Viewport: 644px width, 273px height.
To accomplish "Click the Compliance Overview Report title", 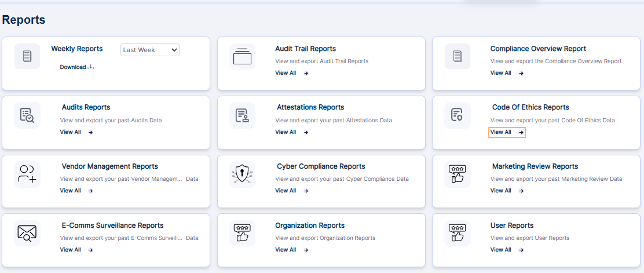I will 538,49.
